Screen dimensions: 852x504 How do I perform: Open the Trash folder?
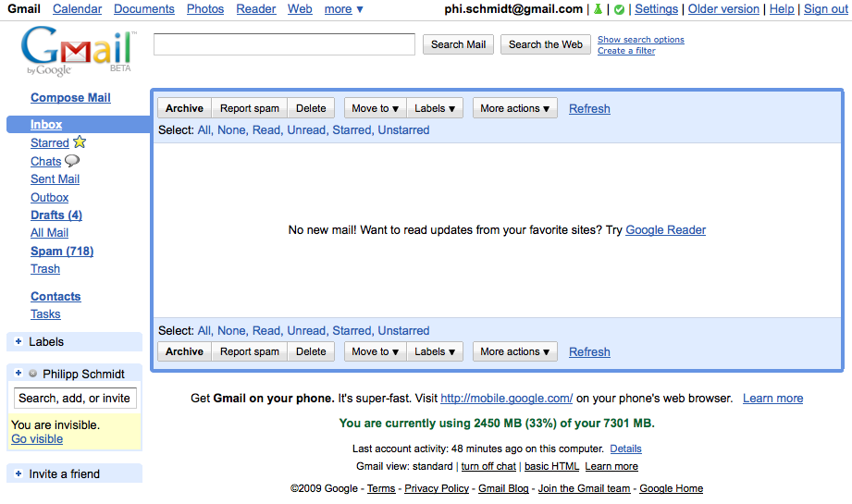45,269
